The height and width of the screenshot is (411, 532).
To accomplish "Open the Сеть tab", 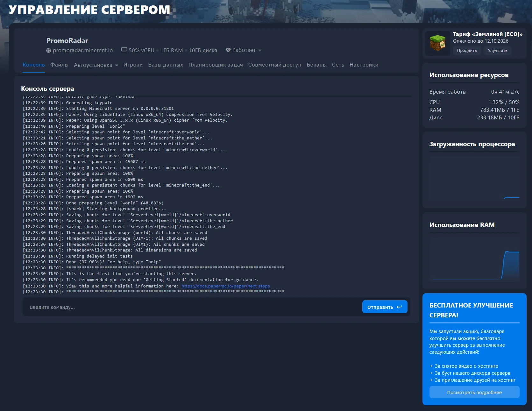I will (x=338, y=65).
